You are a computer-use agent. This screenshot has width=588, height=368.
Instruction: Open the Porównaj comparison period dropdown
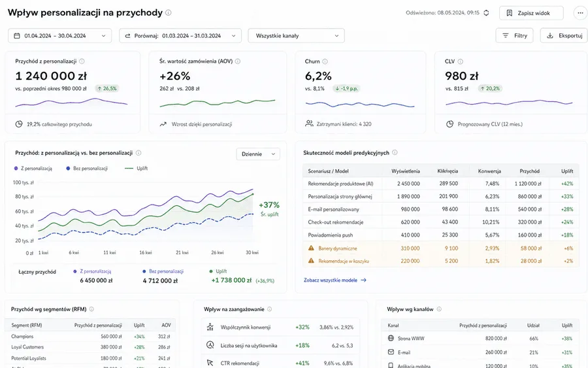[180, 36]
